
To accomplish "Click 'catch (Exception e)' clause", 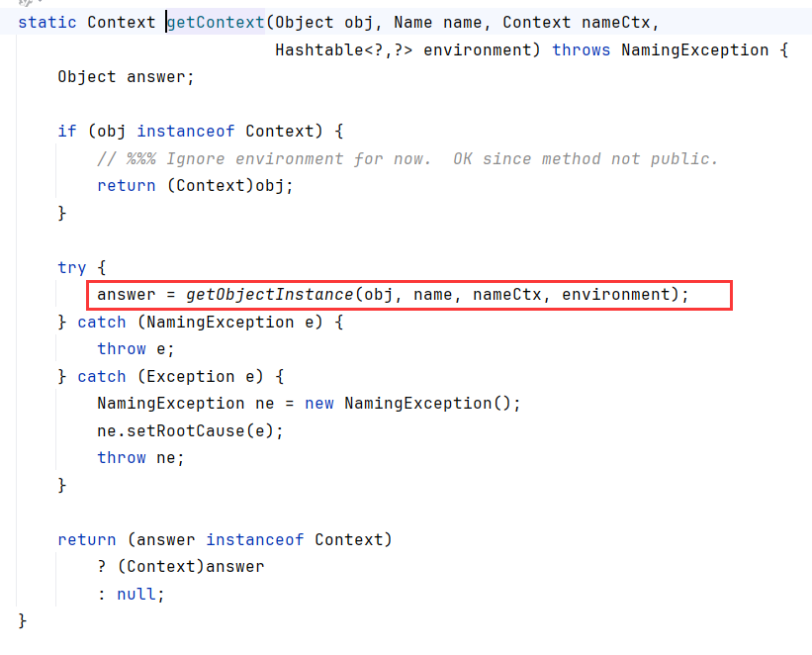I will click(170, 376).
